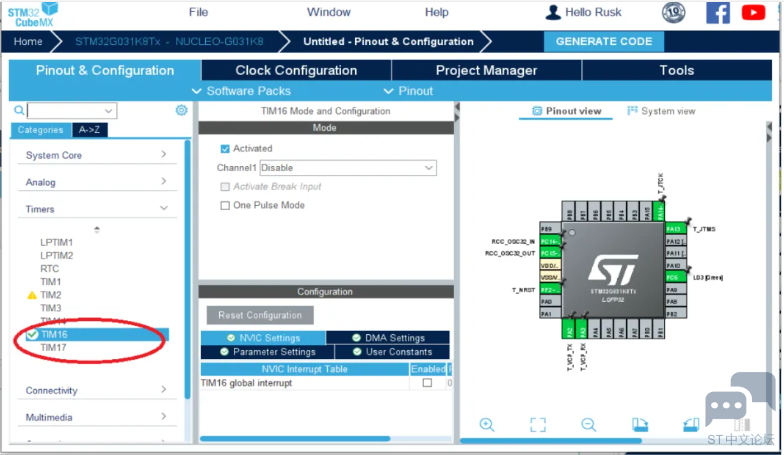Switch to Project Manager tab
The height and width of the screenshot is (455, 784).
[486, 70]
